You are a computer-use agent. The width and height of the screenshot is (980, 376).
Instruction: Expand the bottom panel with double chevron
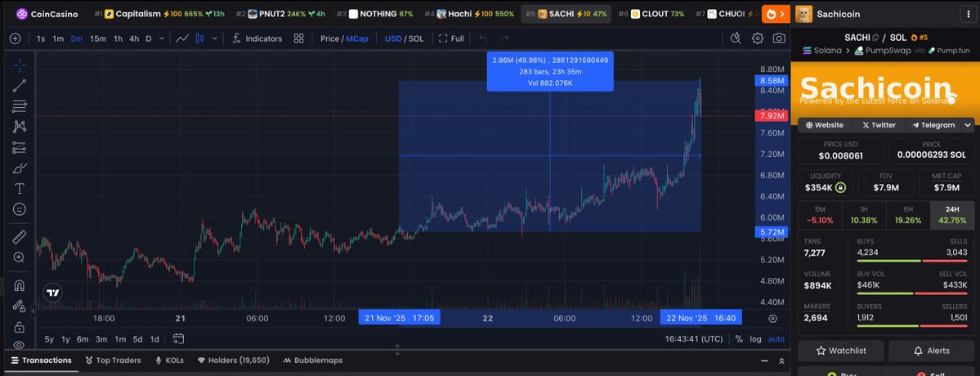(781, 361)
